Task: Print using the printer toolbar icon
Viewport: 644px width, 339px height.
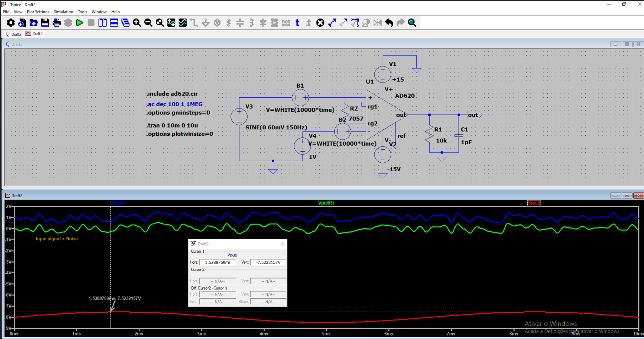Action: point(57,23)
